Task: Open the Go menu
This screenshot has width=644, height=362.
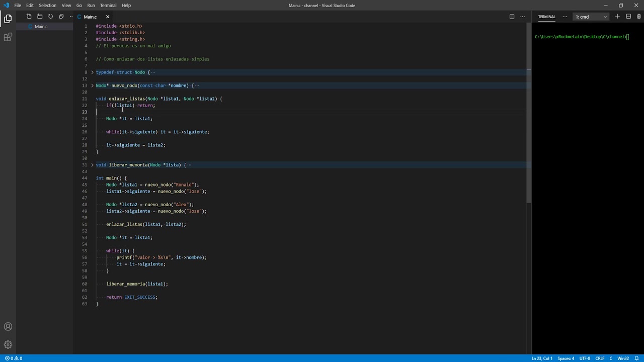Action: click(x=79, y=6)
